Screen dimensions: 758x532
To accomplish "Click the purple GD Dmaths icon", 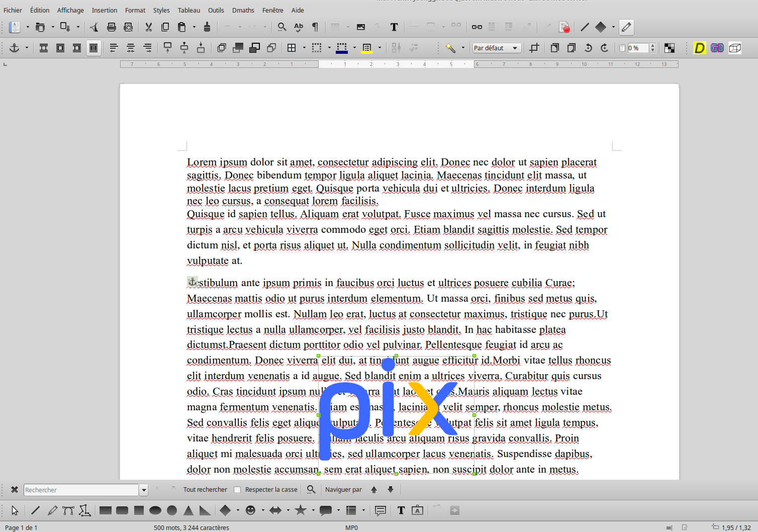I will pos(717,48).
